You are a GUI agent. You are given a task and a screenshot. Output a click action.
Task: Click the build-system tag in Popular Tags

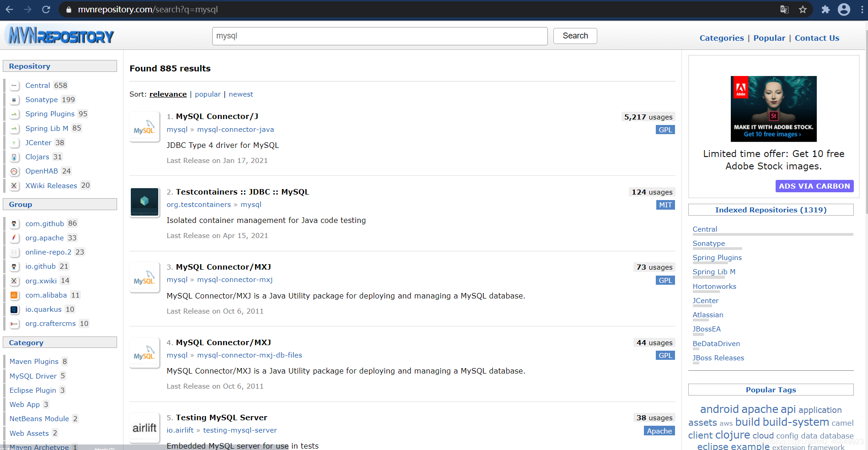[x=796, y=422]
